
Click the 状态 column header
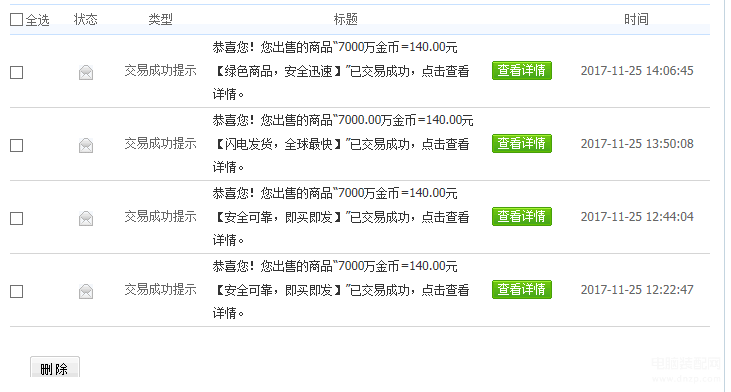tap(85, 20)
